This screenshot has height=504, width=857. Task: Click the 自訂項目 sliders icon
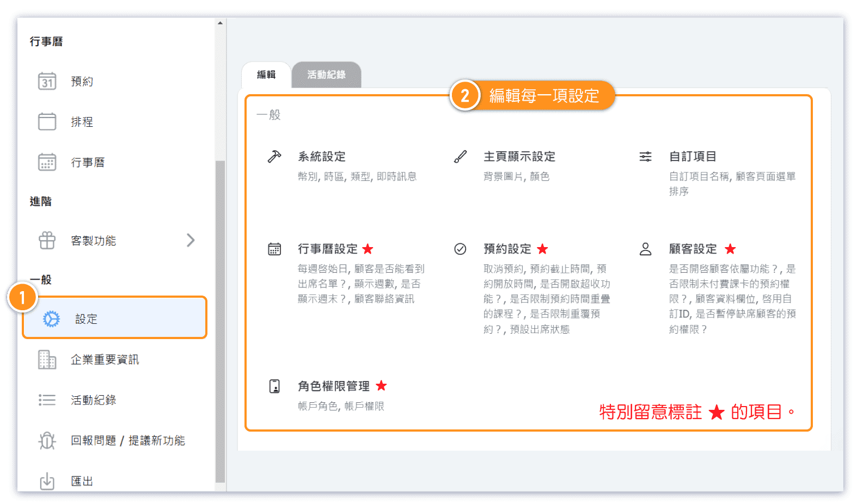[645, 157]
